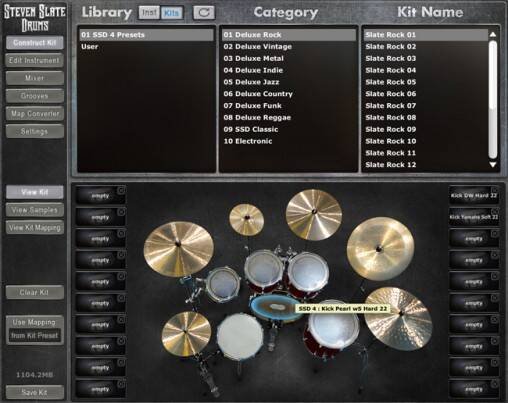The width and height of the screenshot is (508, 403).
Task: Open the Grooves page
Action: tap(35, 96)
